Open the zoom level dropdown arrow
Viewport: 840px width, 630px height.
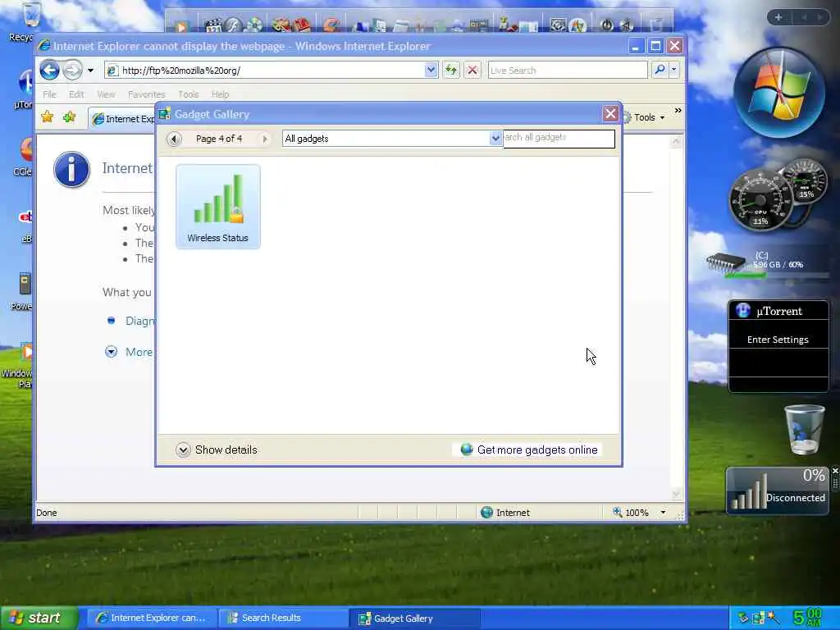click(x=663, y=513)
